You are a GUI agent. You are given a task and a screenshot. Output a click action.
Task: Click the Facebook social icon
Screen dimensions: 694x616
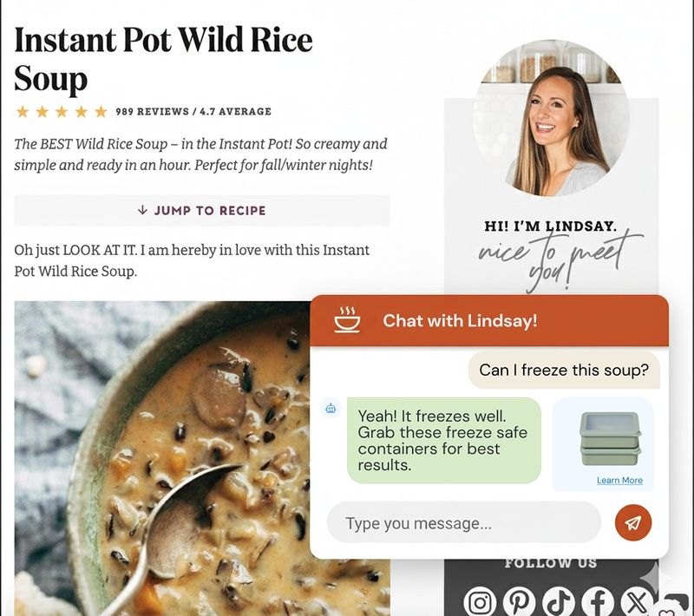click(x=597, y=602)
